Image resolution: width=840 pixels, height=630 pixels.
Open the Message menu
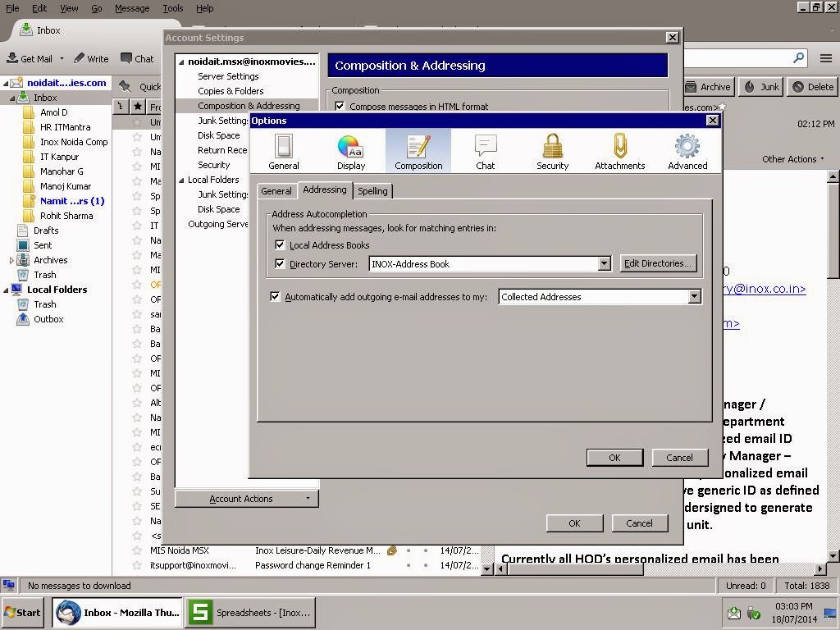133,8
